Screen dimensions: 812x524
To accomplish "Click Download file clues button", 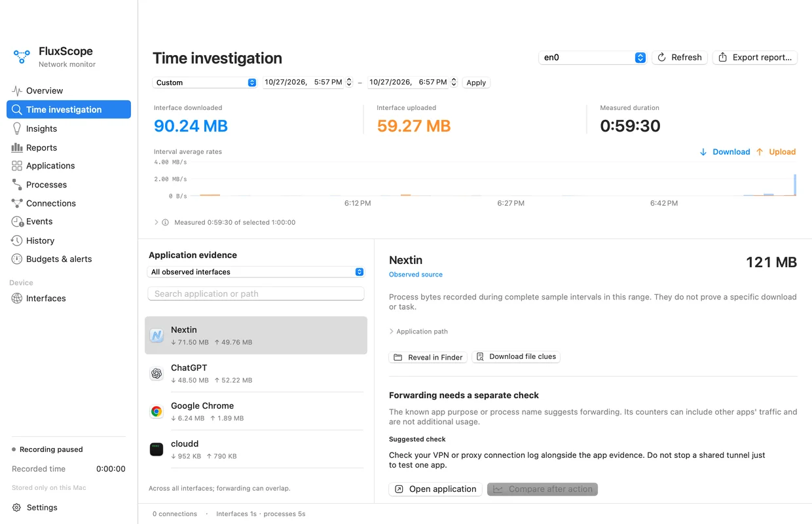I will click(516, 357).
